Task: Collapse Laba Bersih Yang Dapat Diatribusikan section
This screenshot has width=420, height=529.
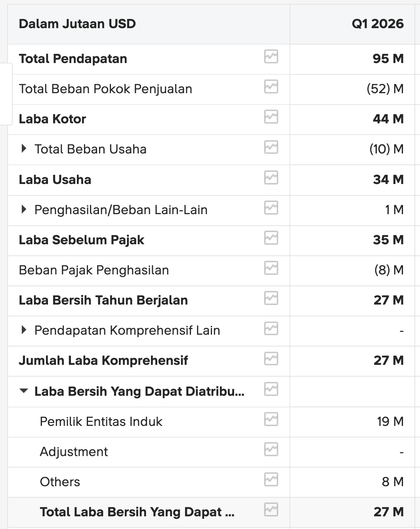Action: click(24, 391)
